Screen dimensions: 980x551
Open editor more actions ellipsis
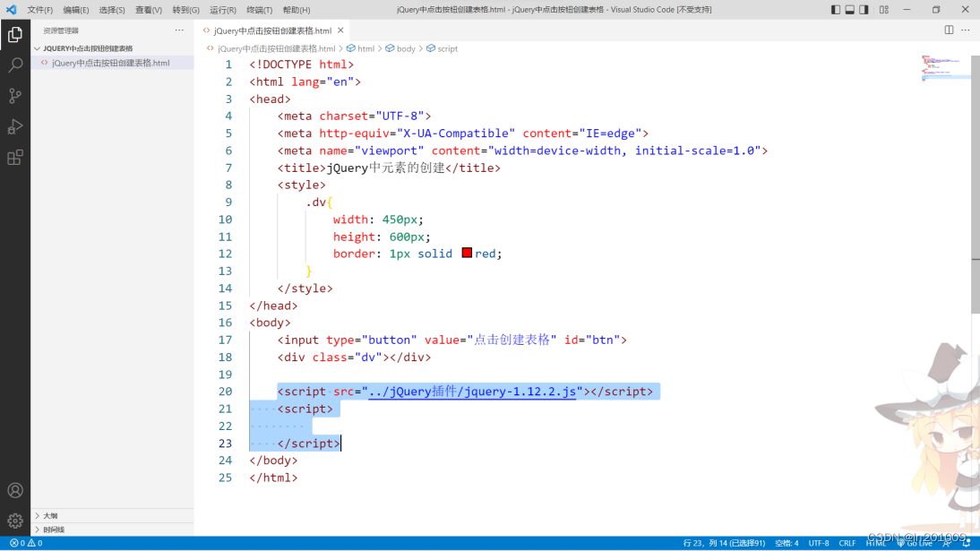pos(966,30)
